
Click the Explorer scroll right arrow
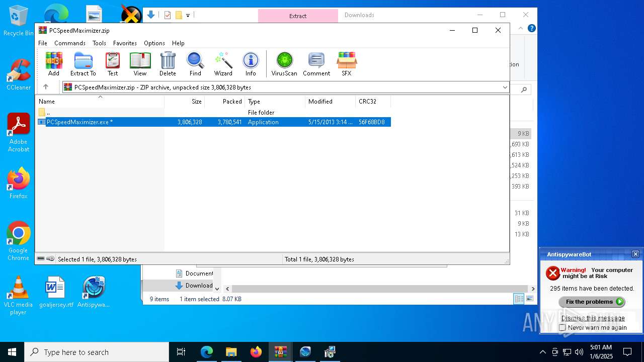(x=533, y=289)
